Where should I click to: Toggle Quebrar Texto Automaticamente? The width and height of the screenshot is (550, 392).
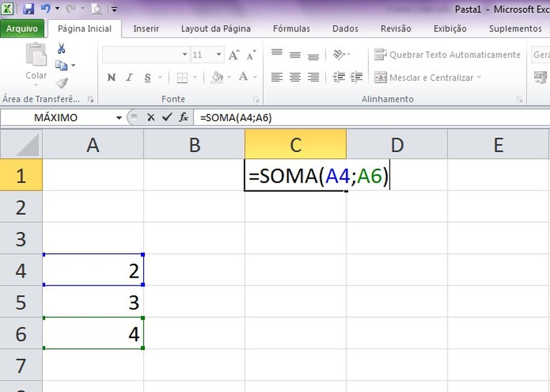[447, 55]
